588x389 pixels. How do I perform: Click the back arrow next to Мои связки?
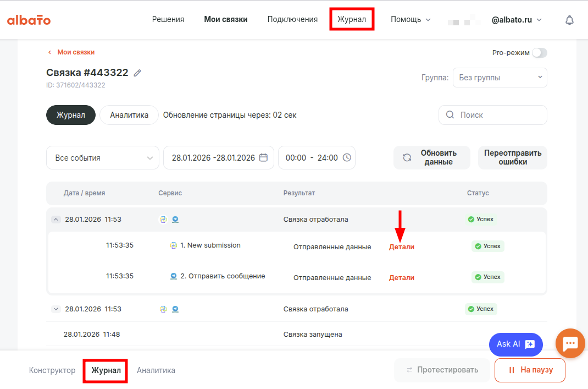49,52
